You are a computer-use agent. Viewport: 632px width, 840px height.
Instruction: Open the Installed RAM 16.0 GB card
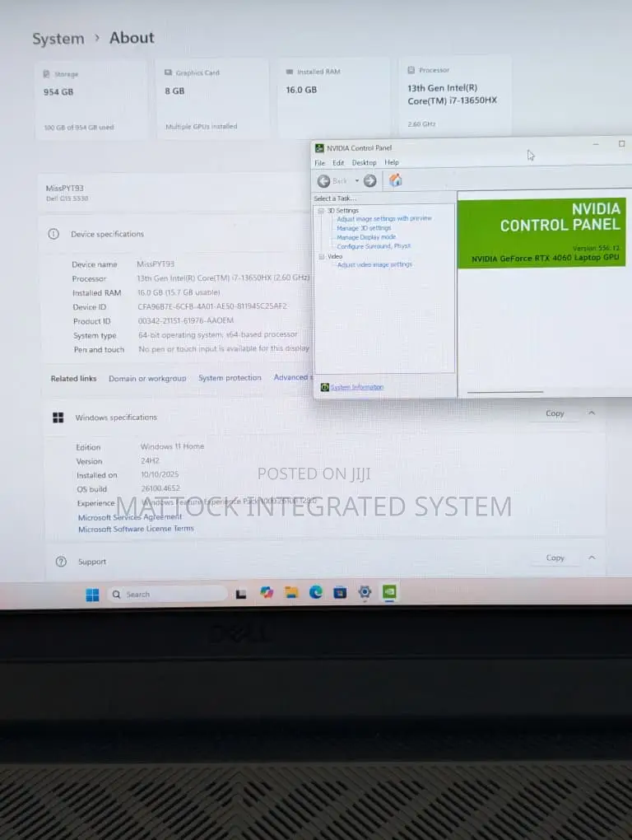[333, 98]
